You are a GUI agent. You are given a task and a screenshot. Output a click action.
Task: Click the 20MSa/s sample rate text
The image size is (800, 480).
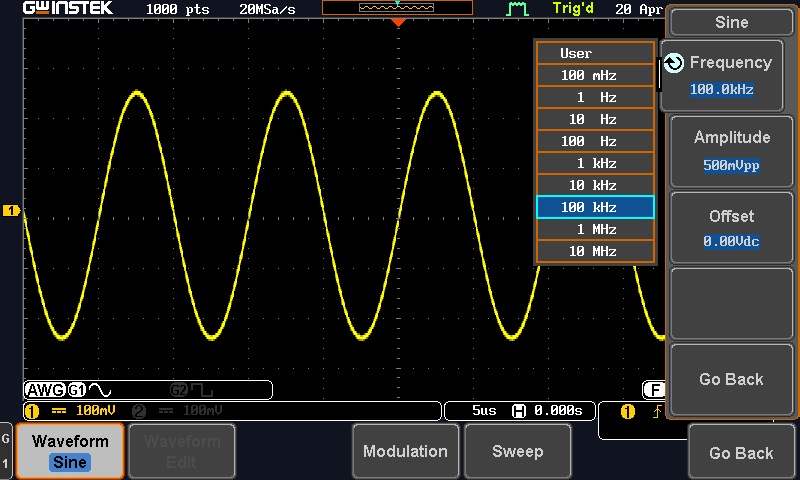[267, 9]
